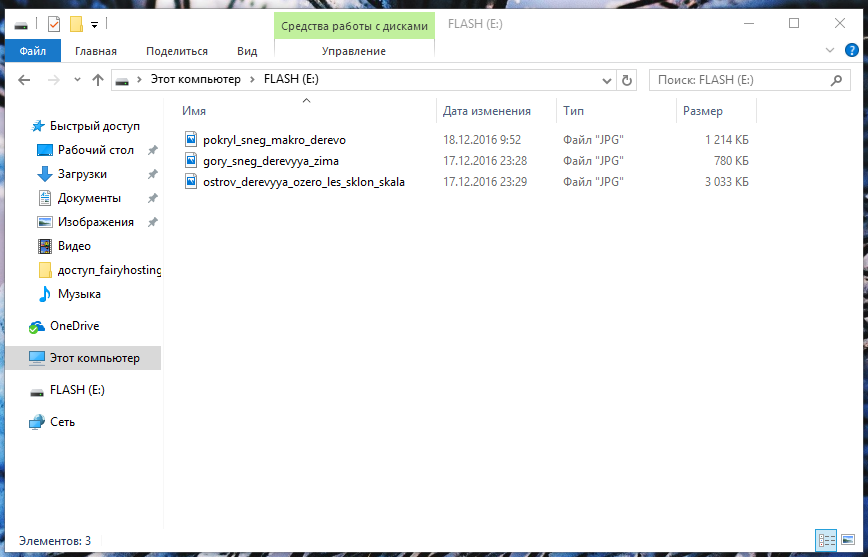This screenshot has height=557, width=868.
Task: Sort files by Дата изменения column
Action: coord(487,111)
